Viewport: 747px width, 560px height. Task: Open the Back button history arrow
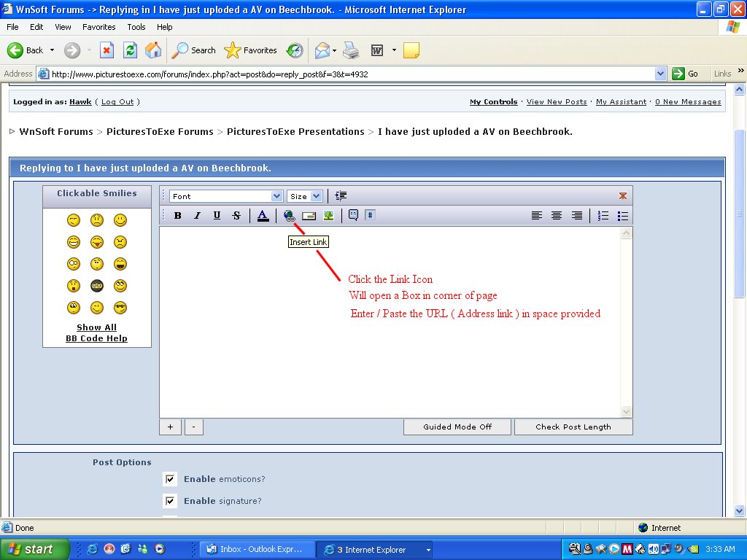[x=52, y=50]
